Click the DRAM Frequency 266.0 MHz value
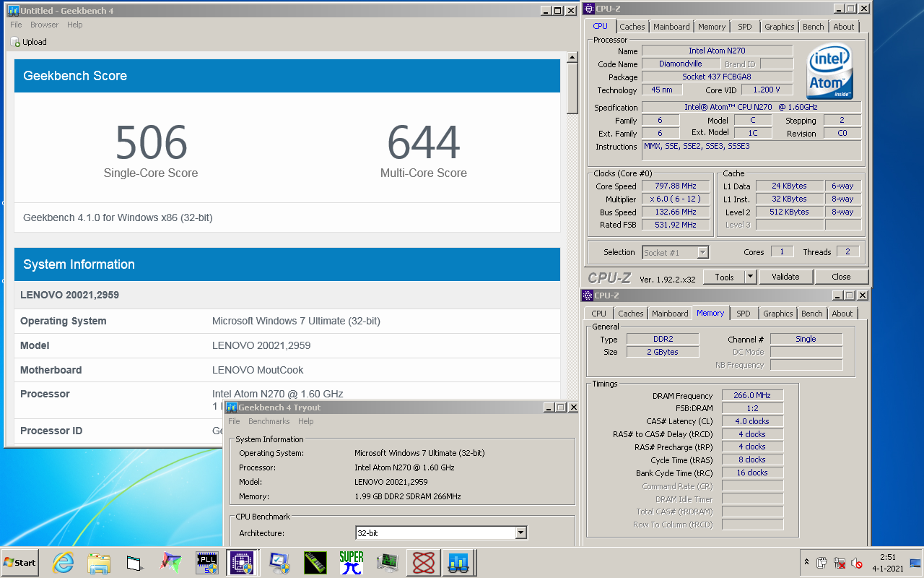 [x=752, y=396]
